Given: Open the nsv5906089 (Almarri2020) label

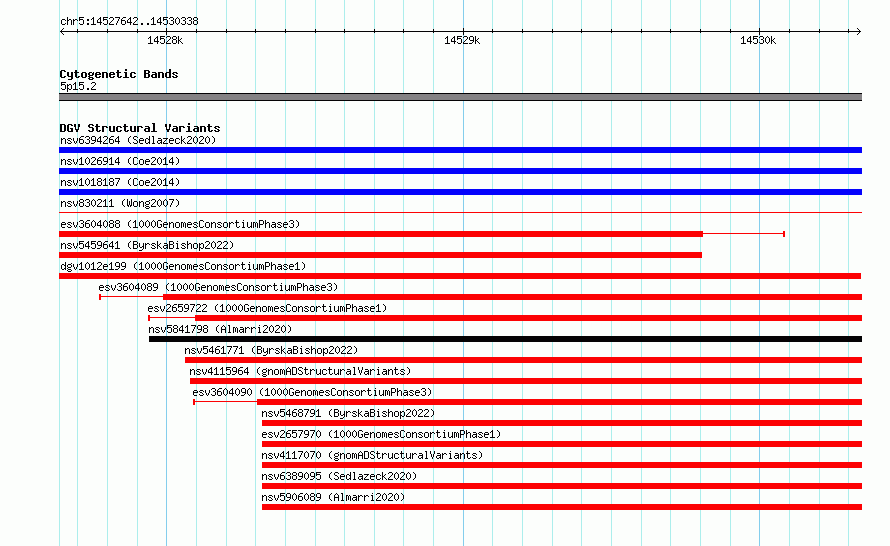Looking at the screenshot, I should click(333, 497).
